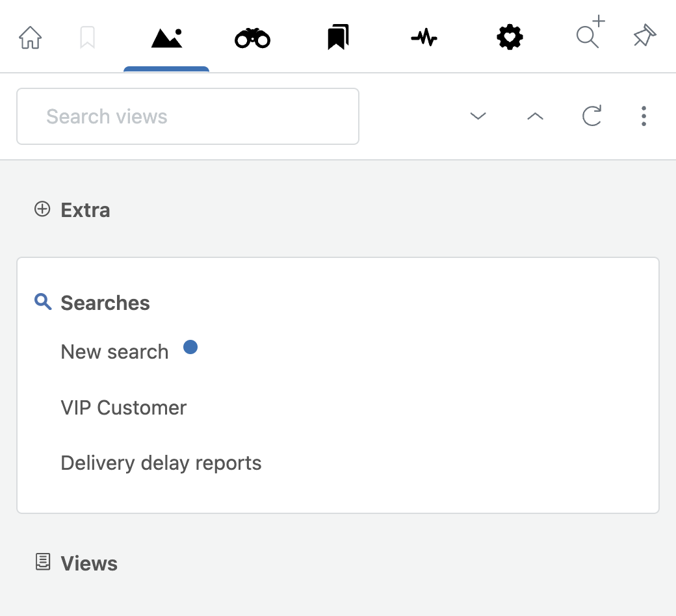Image resolution: width=676 pixels, height=616 pixels.
Task: Select Delivery delay reports search
Action: 161,463
